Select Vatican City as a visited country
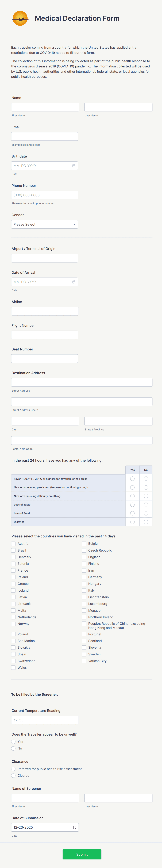 [84, 661]
